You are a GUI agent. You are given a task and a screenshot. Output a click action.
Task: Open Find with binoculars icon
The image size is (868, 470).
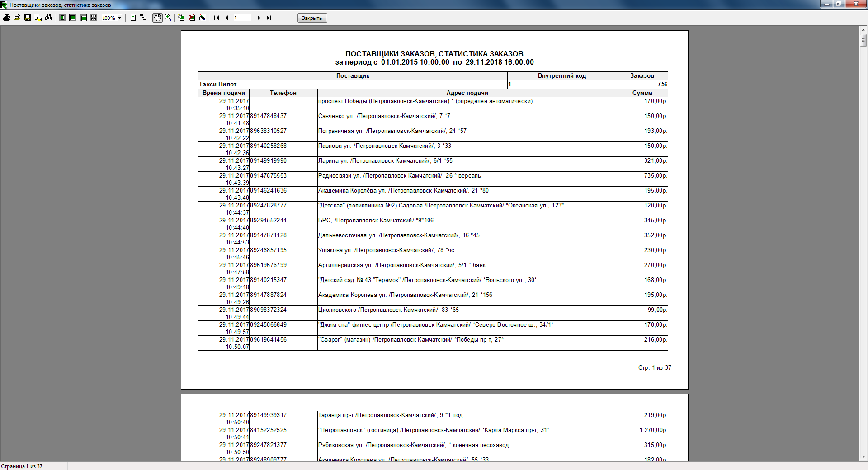coord(49,18)
